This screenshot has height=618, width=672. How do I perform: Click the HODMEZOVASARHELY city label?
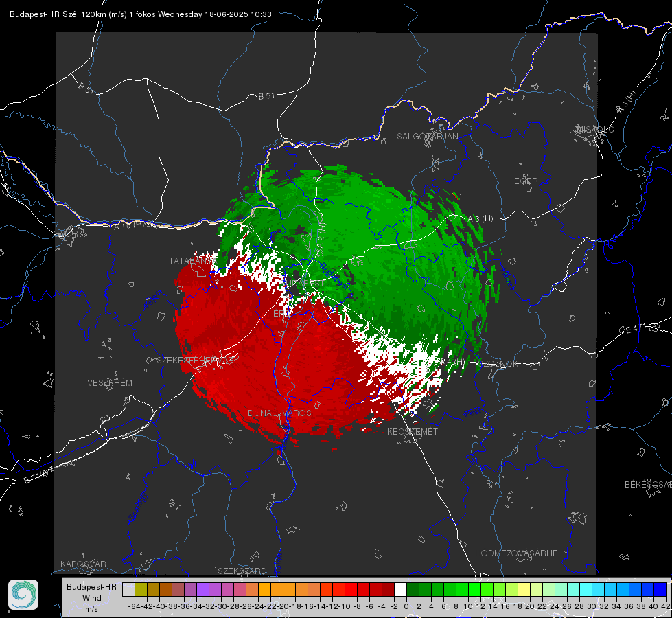click(x=521, y=553)
